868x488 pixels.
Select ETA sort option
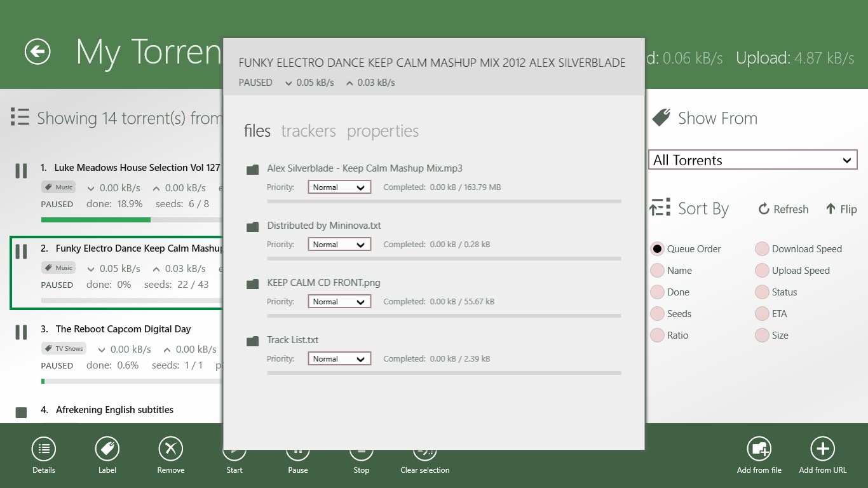click(x=762, y=314)
